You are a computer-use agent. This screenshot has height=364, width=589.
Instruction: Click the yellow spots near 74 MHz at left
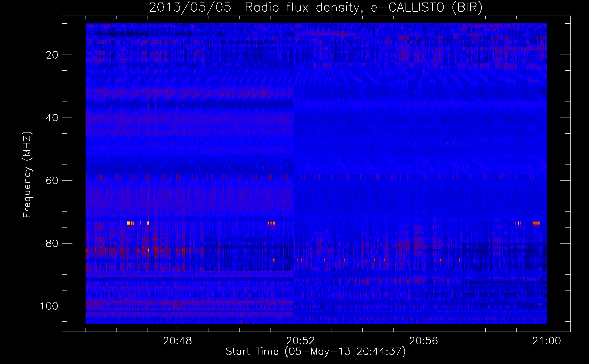[x=136, y=223]
